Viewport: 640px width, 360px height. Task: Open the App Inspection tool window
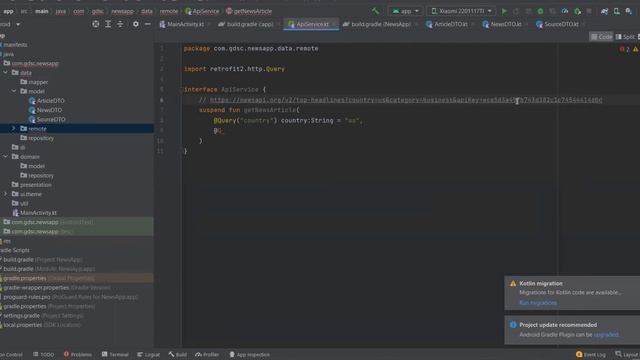click(249, 354)
